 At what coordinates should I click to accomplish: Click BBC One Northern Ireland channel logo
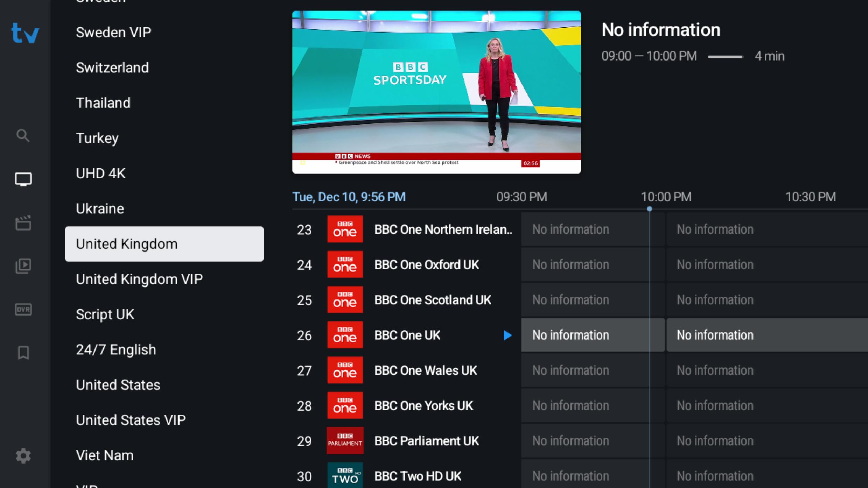[345, 229]
